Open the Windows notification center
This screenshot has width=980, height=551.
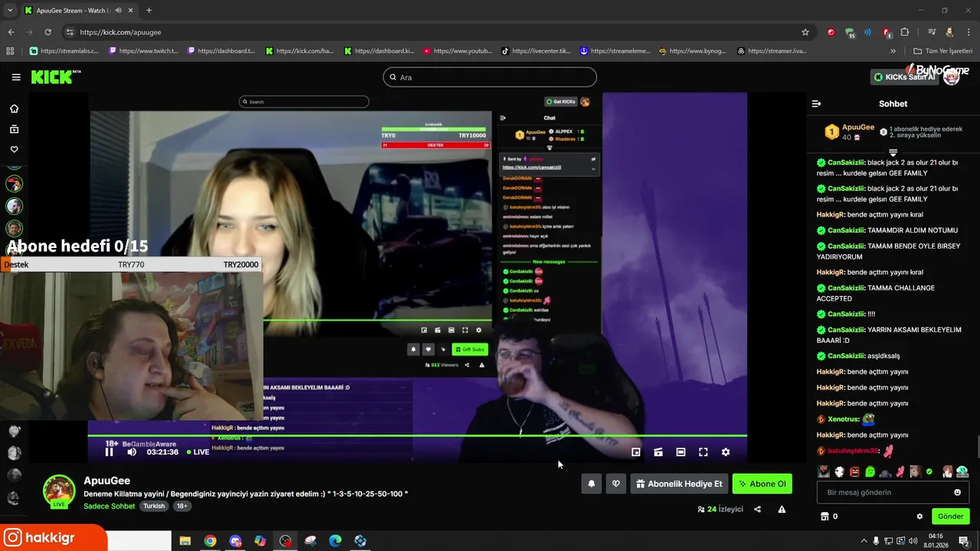coord(964,541)
